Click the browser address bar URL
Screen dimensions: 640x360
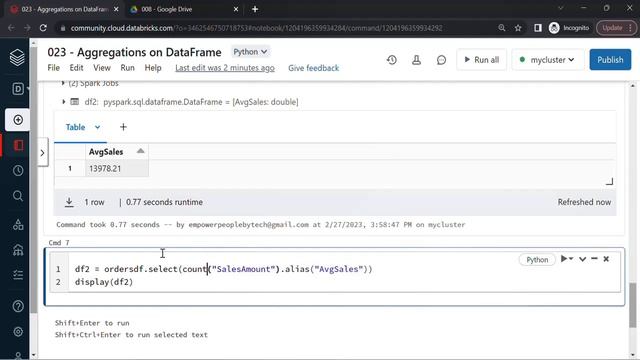(x=256, y=28)
